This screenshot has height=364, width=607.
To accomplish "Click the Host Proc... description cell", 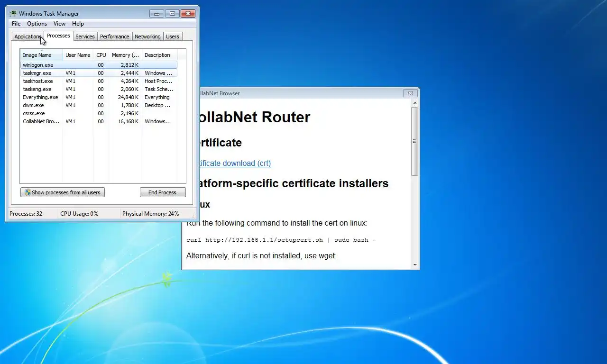I will [158, 81].
